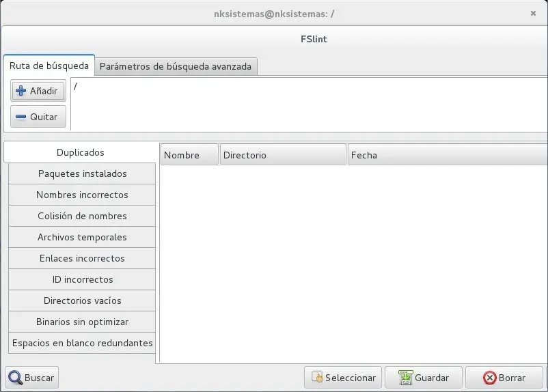Close the terminal window with the X
The image size is (548, 392).
tap(533, 13)
